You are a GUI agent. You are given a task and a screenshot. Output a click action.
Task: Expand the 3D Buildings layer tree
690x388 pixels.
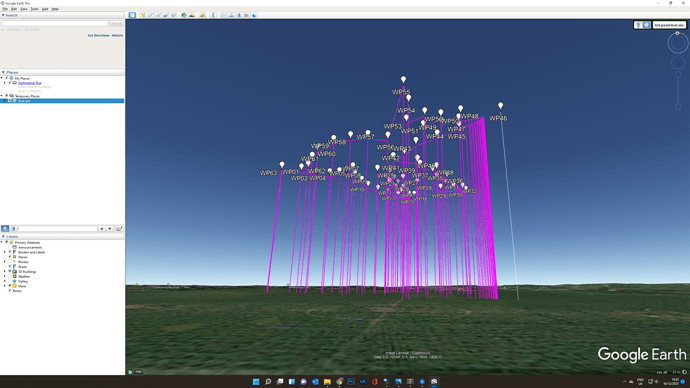5,271
